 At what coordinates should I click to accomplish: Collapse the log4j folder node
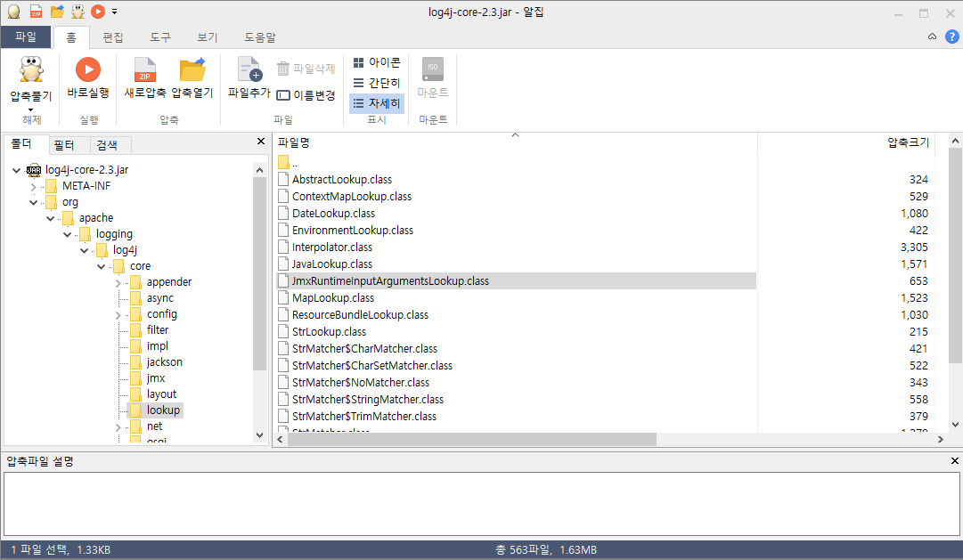(x=84, y=250)
